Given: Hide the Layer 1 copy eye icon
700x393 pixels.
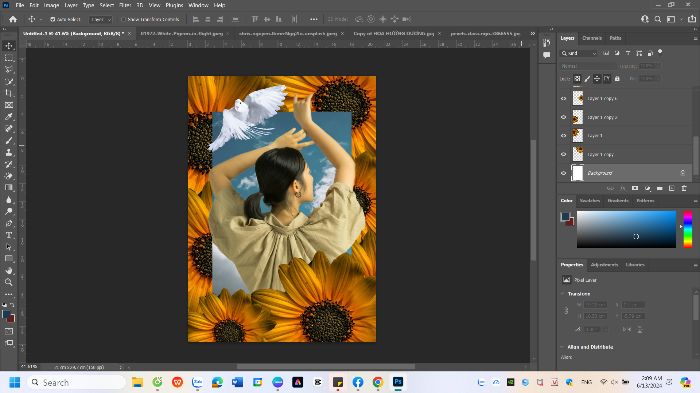Looking at the screenshot, I should [x=563, y=154].
